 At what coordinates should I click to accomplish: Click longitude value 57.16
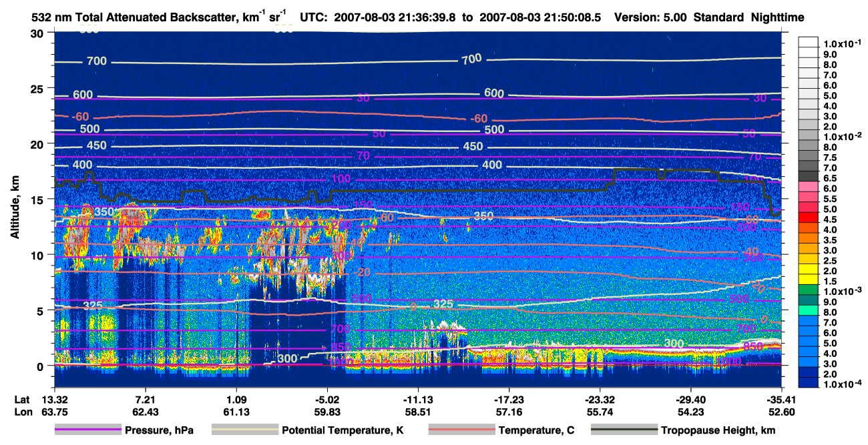509,412
